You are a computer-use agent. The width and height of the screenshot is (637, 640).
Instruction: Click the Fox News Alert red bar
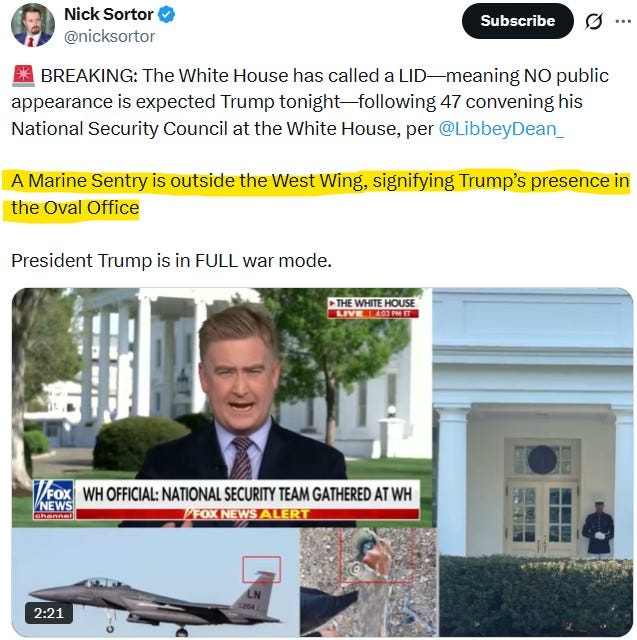[247, 514]
